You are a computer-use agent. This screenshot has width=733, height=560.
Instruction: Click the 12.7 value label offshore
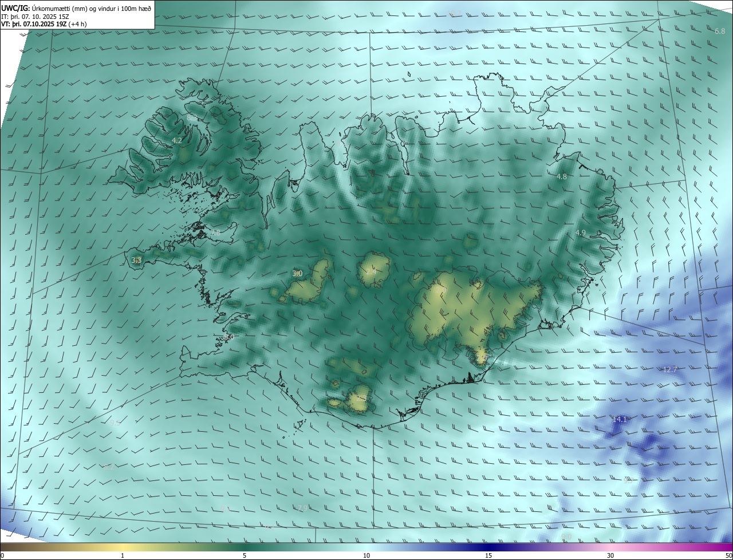669,369
